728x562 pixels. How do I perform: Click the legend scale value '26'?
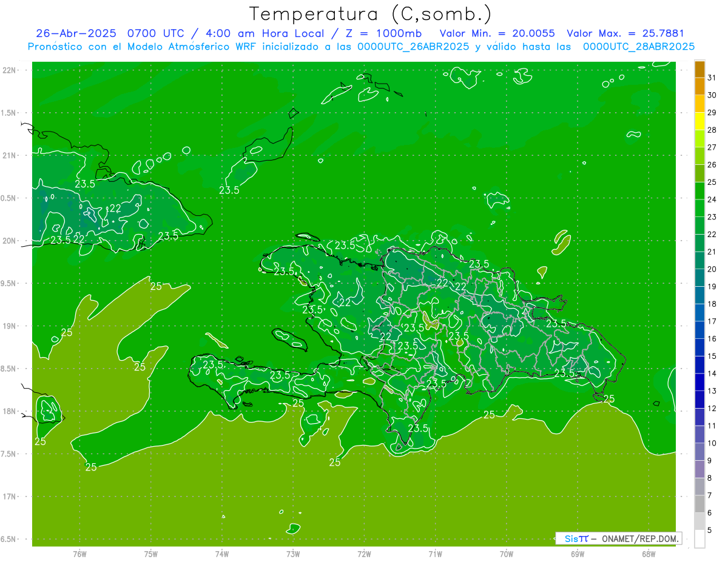click(712, 164)
